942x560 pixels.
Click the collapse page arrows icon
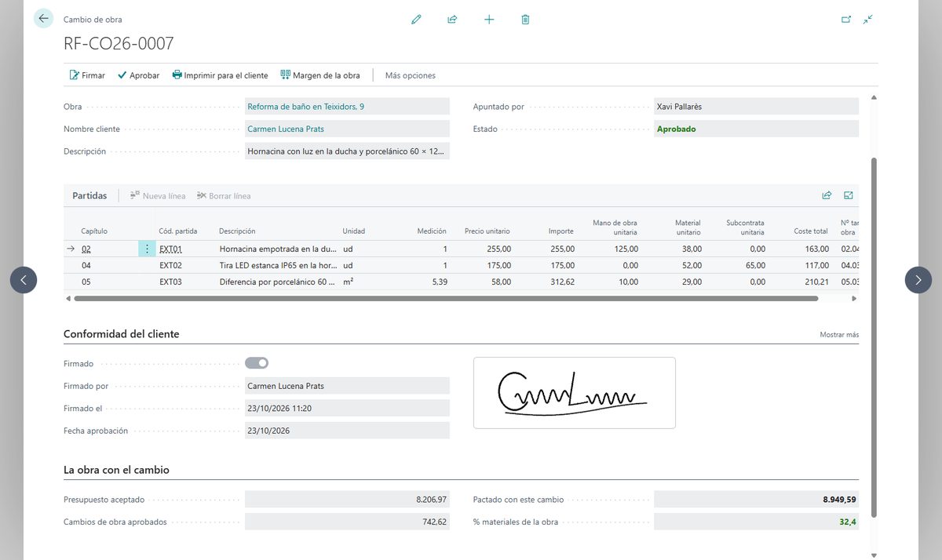pos(867,20)
